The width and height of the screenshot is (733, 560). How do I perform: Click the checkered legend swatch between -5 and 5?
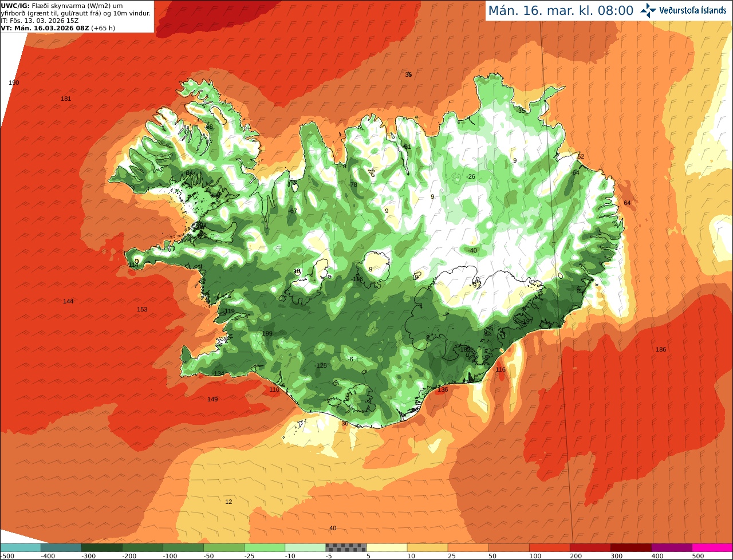tap(346, 547)
